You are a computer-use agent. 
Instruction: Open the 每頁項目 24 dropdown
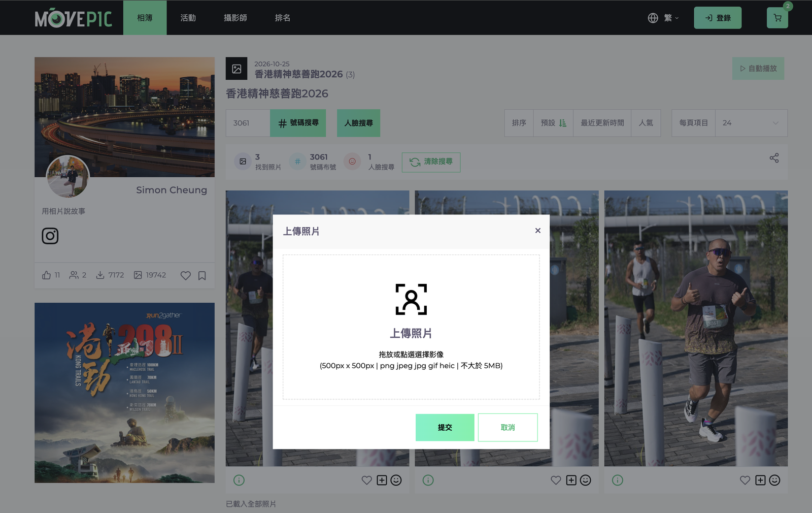pos(751,123)
